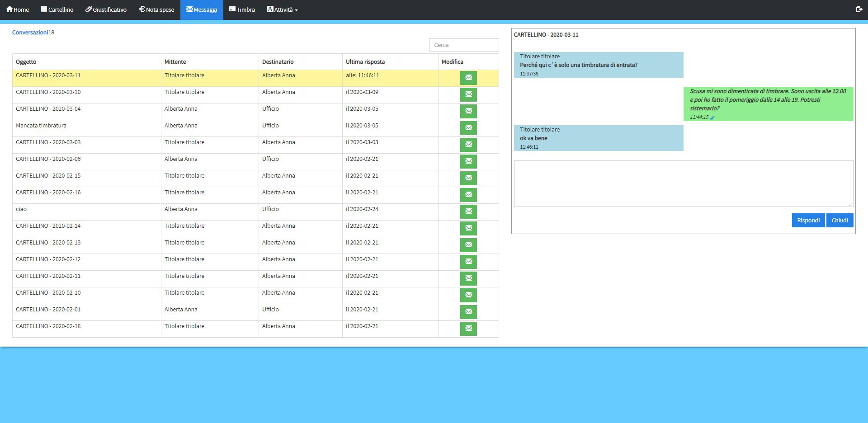Click the green 'Scusa mi sono dimenticata' message
This screenshot has height=423, width=868.
(769, 104)
